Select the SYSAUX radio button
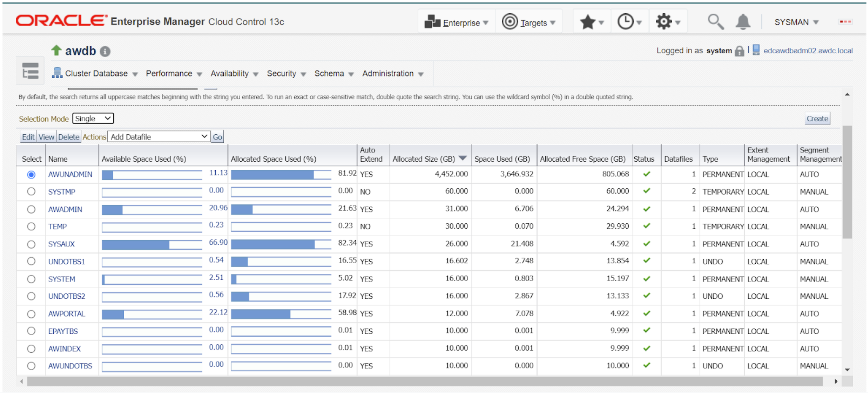This screenshot has height=393, width=868. pos(31,244)
